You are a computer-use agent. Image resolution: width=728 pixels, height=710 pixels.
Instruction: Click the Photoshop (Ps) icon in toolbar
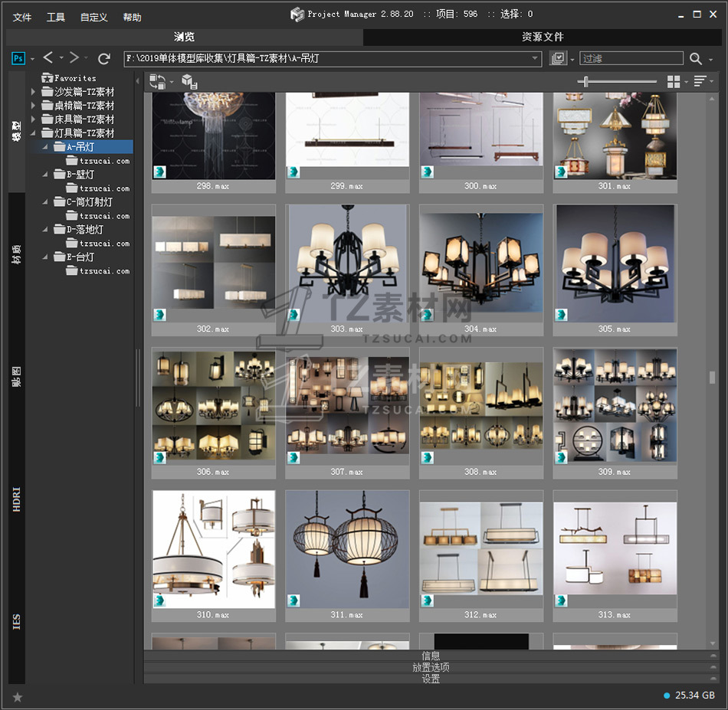click(x=19, y=58)
